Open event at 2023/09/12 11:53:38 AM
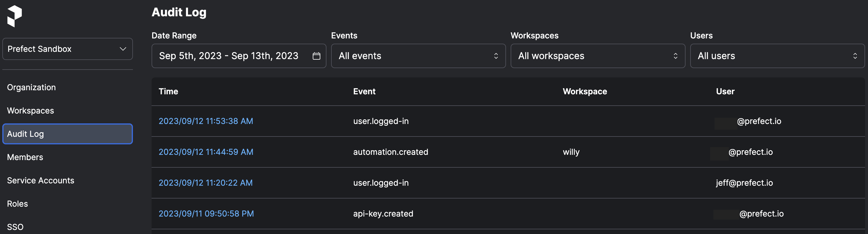 205,121
